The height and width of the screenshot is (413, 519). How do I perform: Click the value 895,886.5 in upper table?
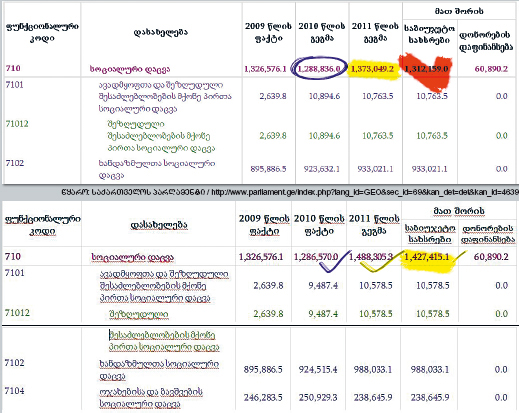[x=268, y=169]
